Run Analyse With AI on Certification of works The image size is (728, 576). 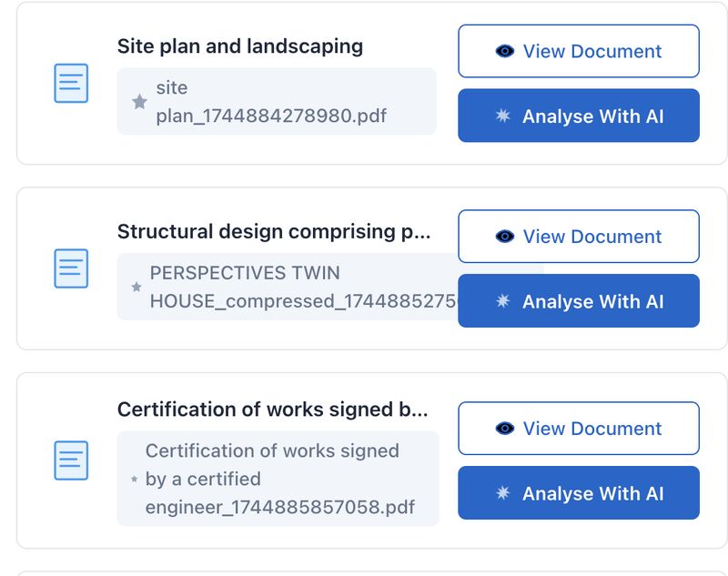(x=579, y=493)
